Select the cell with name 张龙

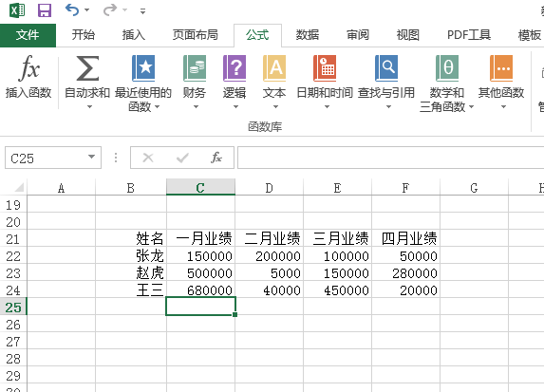pos(131,255)
